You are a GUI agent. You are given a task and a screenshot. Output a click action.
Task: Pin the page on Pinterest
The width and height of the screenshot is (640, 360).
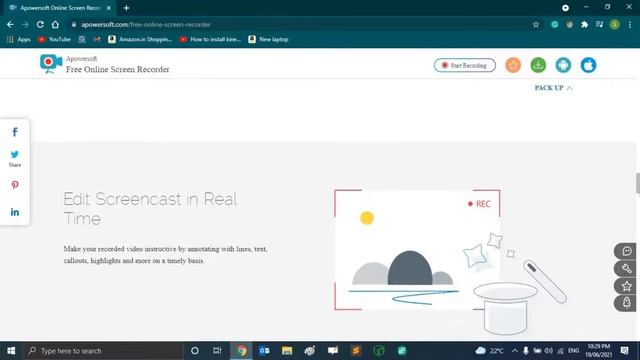click(x=15, y=185)
